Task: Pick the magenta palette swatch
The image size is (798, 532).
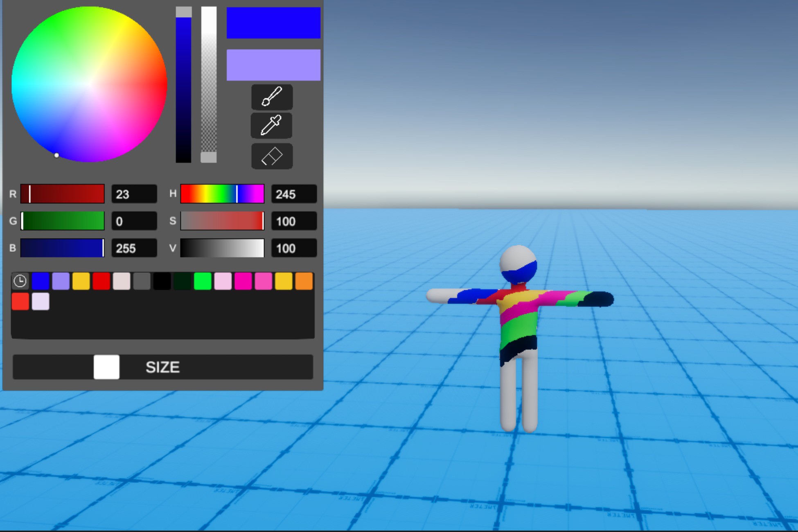Action: click(243, 281)
